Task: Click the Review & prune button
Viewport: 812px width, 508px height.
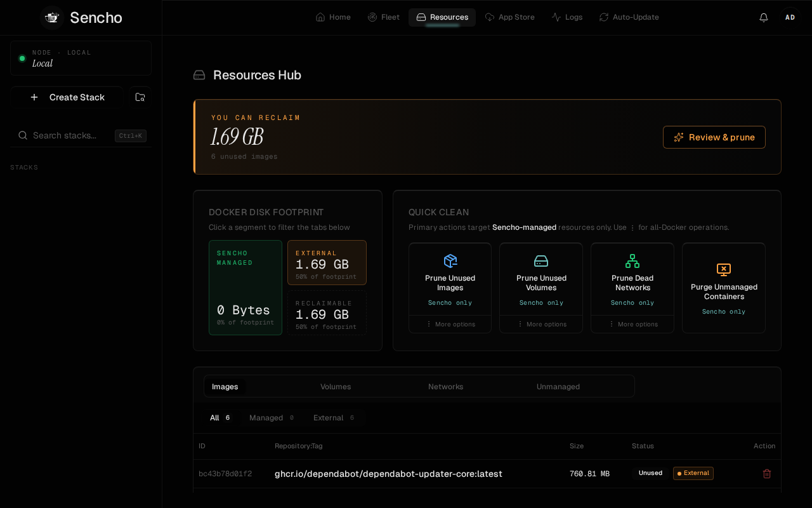Action: click(x=714, y=137)
